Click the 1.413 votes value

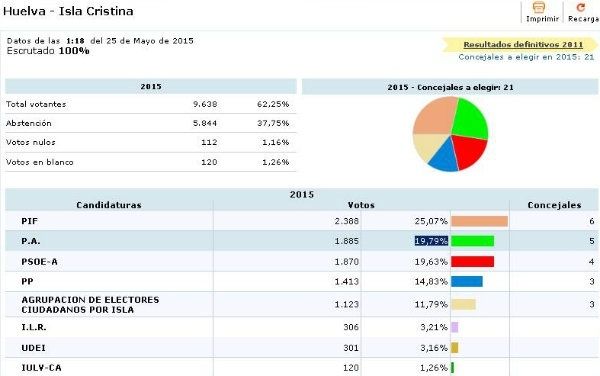[x=347, y=282]
